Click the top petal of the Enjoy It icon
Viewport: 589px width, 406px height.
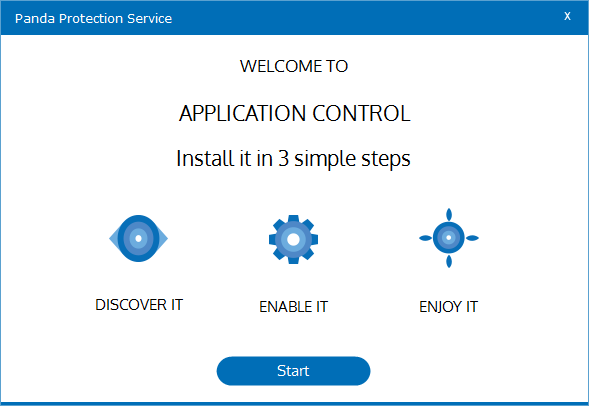pos(449,215)
